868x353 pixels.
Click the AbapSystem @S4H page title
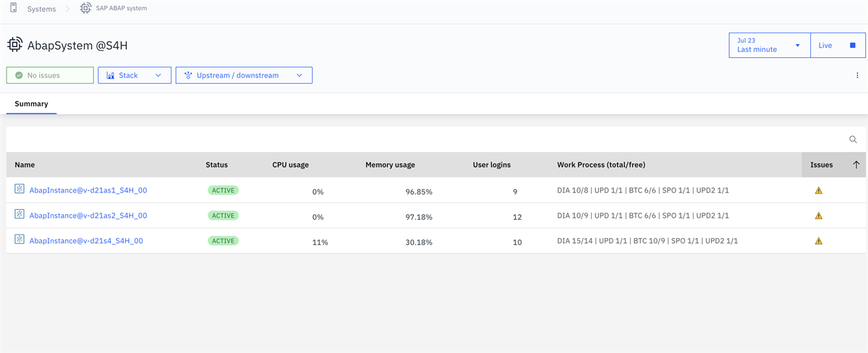pyautogui.click(x=77, y=45)
